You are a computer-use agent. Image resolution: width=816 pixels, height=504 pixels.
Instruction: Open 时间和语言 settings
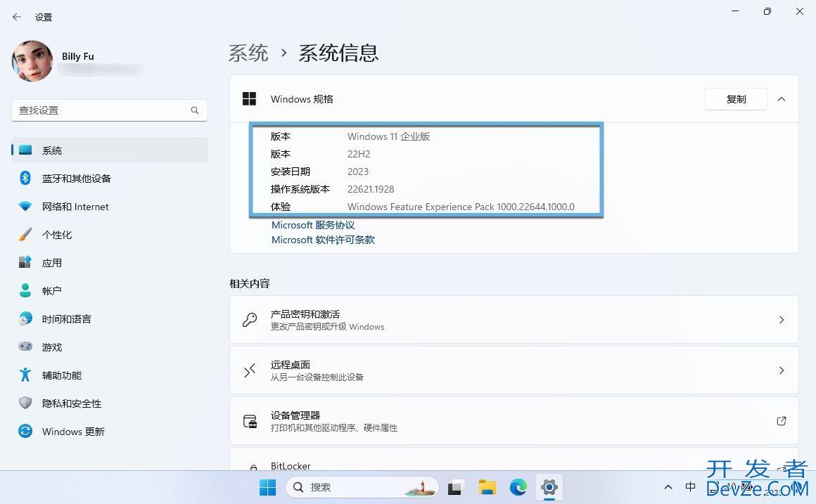point(109,319)
